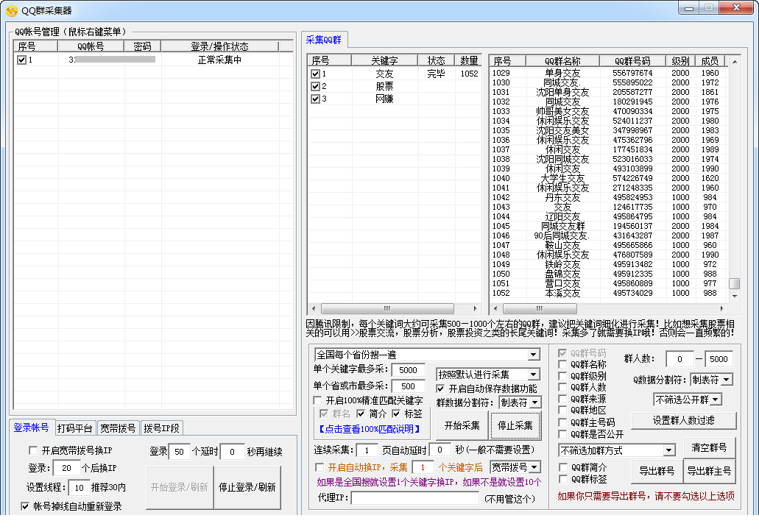The height and width of the screenshot is (532, 759).
Task: Click the QQ群采集器 app icon in title bar
Action: point(10,10)
